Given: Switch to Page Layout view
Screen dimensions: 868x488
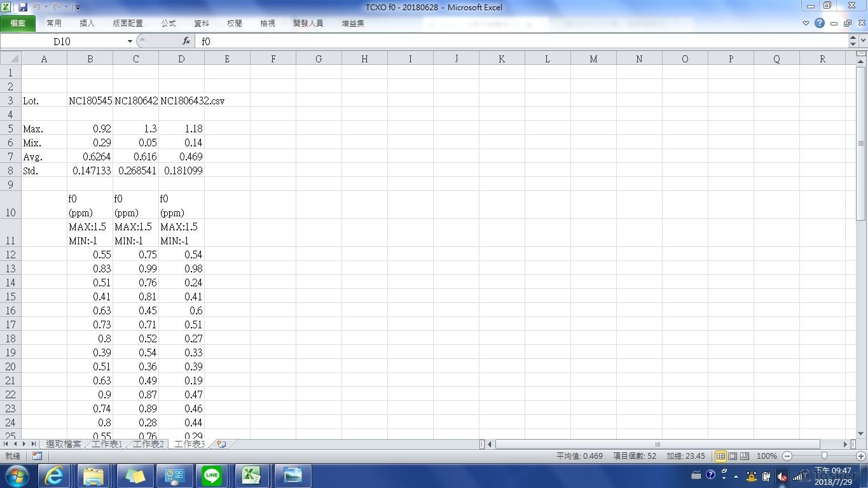Looking at the screenshot, I should pos(733,456).
